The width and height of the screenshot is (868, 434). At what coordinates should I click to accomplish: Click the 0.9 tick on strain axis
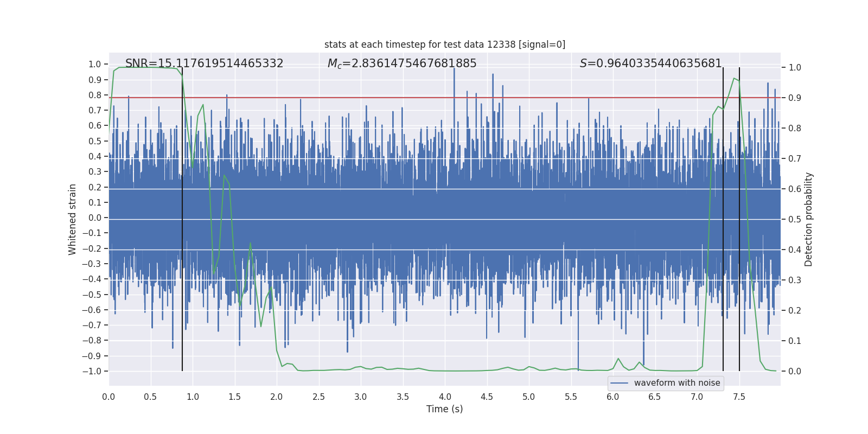[95, 80]
